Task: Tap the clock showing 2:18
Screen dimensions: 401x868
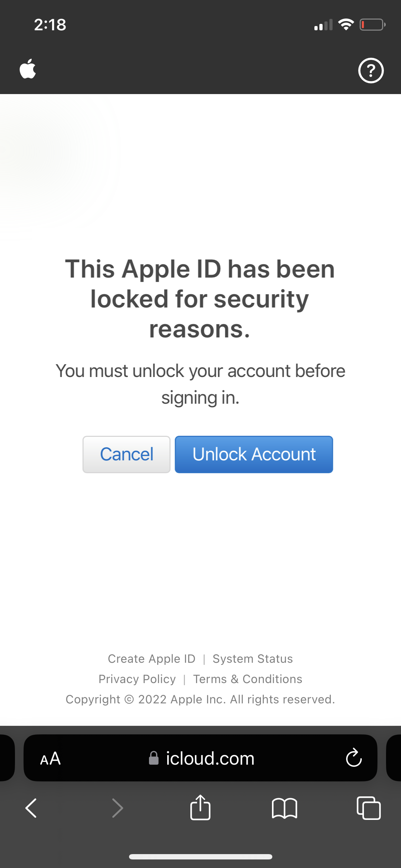Action: [x=50, y=25]
